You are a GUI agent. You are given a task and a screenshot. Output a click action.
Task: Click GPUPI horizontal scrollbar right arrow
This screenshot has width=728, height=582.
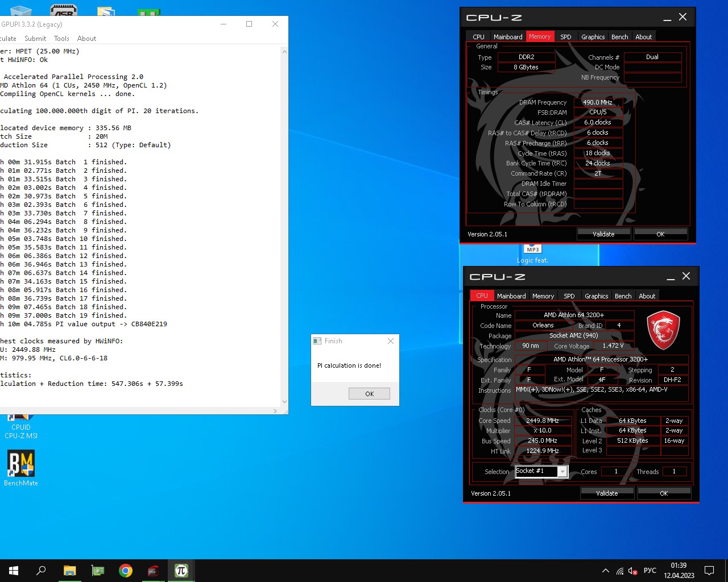pos(275,410)
